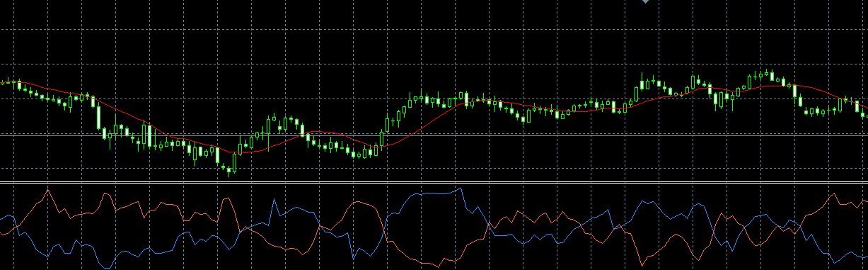Click the gray chart shift triangle marker
This screenshot has width=868, height=270.
pyautogui.click(x=645, y=2)
